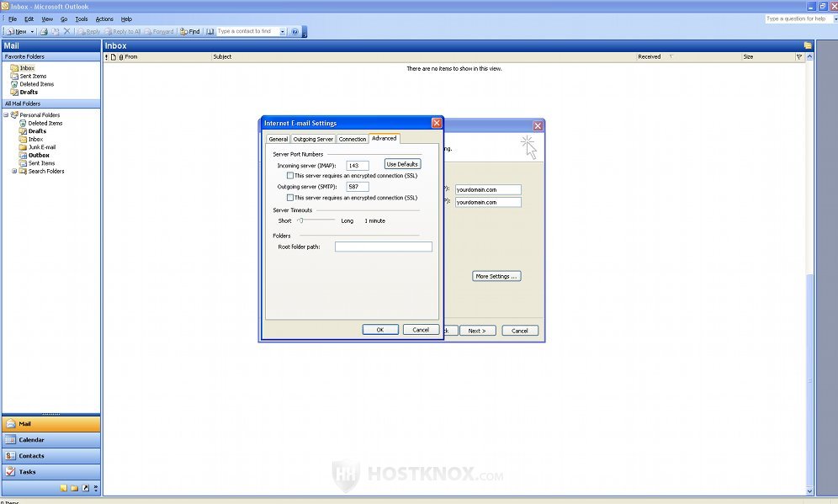This screenshot has width=838, height=504.
Task: Click the scroll up arrow of message list
Action: [x=809, y=56]
